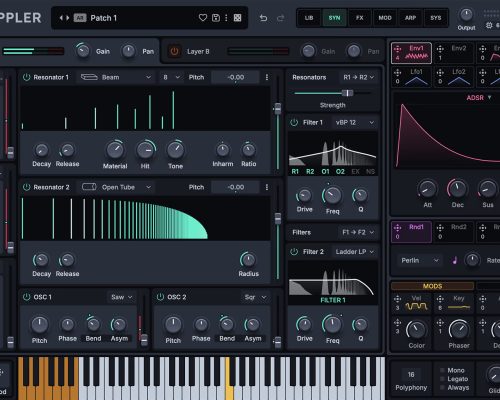Favorite the patch with the heart icon
Viewport: 500px width, 400px height.
[x=203, y=18]
